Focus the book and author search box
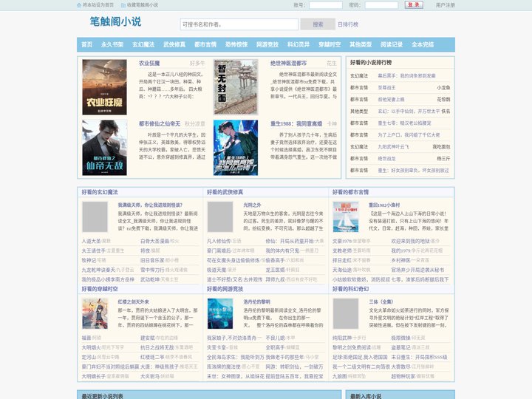Screen dimensions: 532x399 [x=239, y=24]
